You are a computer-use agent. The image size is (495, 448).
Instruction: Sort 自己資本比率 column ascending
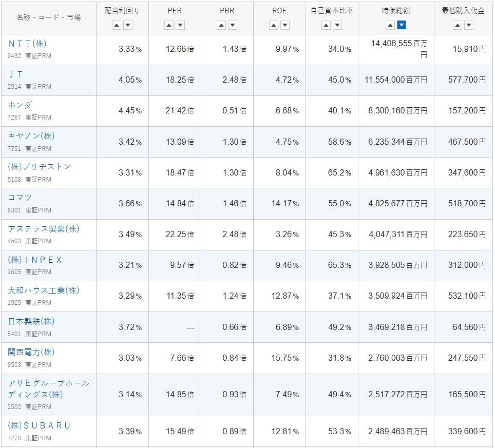click(x=326, y=25)
